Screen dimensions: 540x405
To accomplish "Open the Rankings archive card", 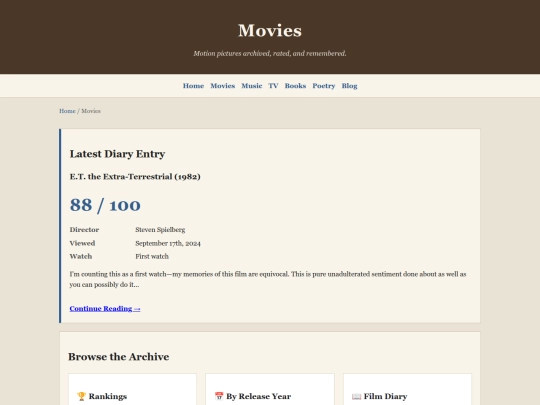I will [133, 389].
